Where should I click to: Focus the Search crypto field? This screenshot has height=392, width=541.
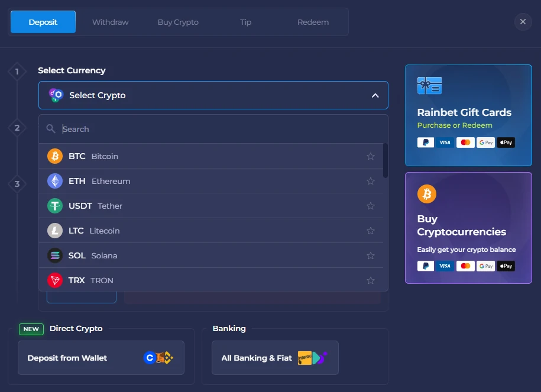coord(213,129)
